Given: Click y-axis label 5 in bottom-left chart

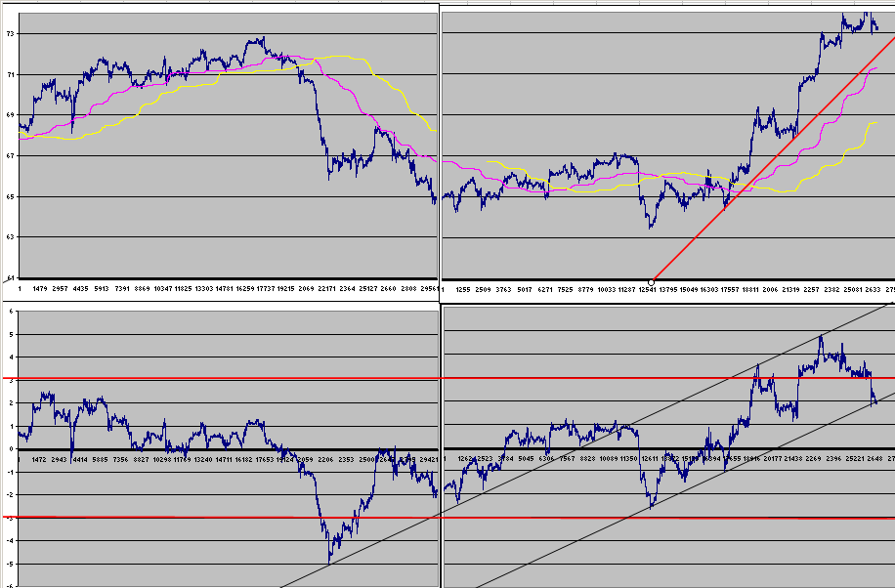Looking at the screenshot, I should click(11, 334).
